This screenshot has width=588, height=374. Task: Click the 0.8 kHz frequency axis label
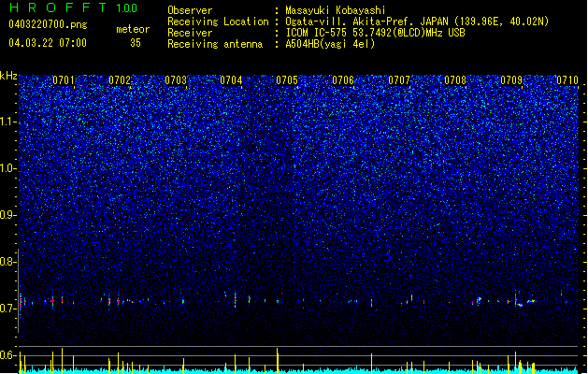(x=7, y=262)
